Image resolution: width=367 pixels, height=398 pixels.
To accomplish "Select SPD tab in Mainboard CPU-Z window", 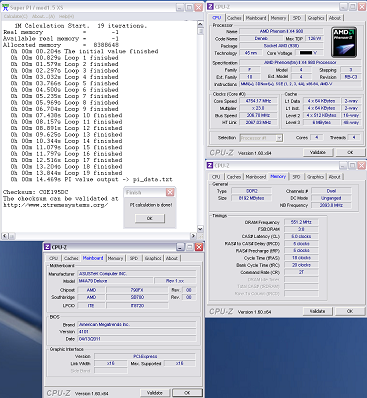I will [134, 258].
